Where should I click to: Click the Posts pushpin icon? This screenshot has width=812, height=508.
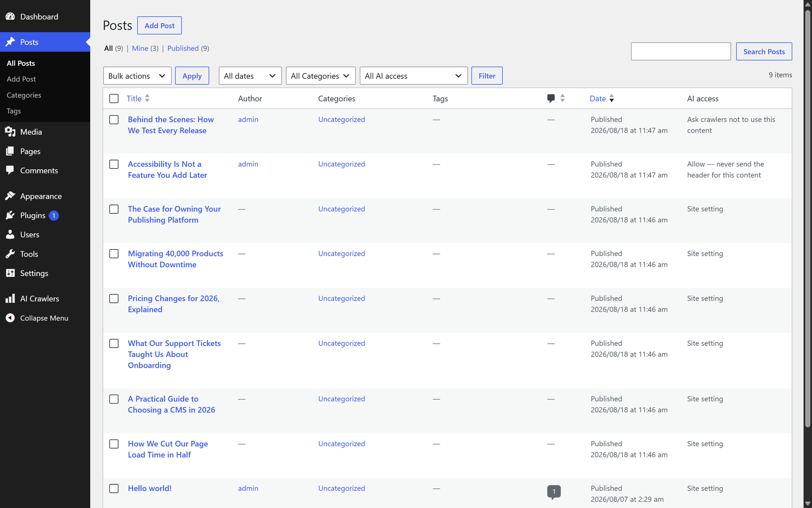click(10, 42)
